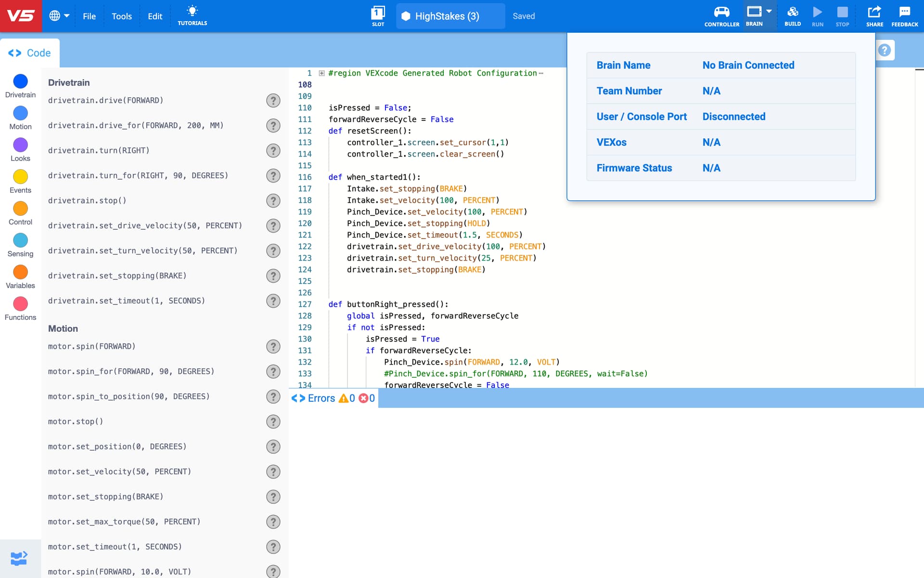Screen dimensions: 924x578
Task: Click the Build download icon
Action: tap(793, 16)
